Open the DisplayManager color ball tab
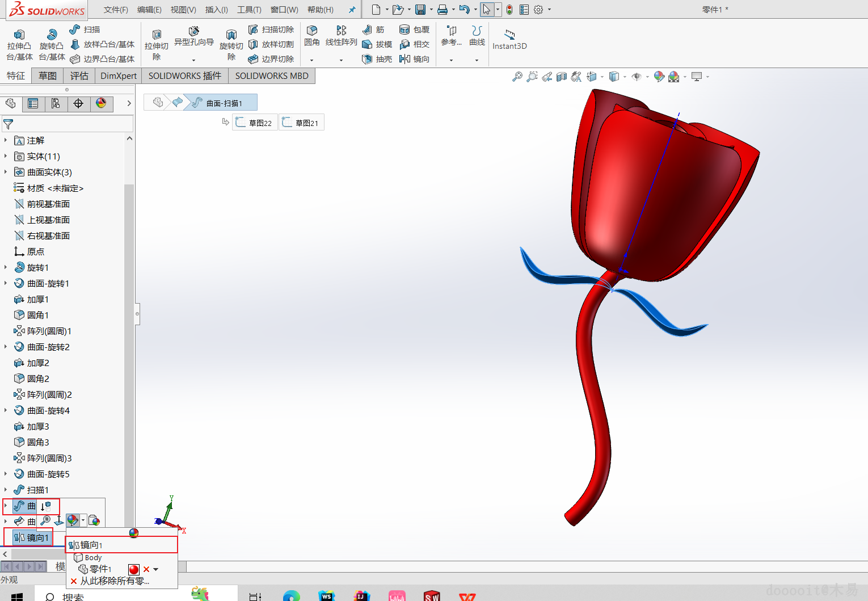This screenshot has height=601, width=868. 101,103
